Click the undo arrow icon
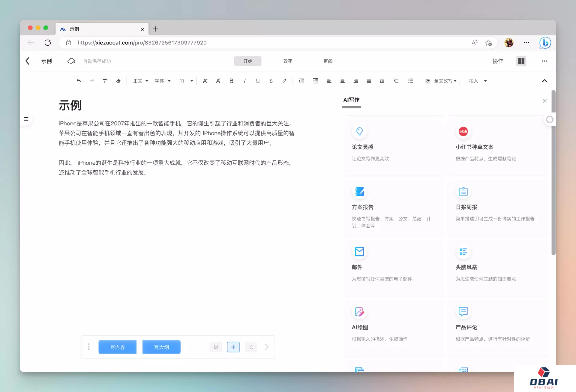Image resolution: width=576 pixels, height=392 pixels. click(x=79, y=81)
